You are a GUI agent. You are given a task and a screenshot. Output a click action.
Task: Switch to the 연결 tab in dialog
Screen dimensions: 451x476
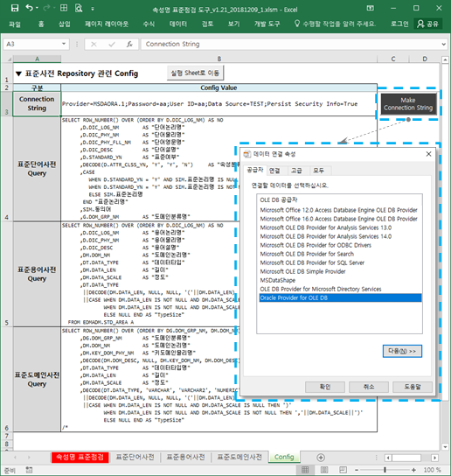coord(274,171)
